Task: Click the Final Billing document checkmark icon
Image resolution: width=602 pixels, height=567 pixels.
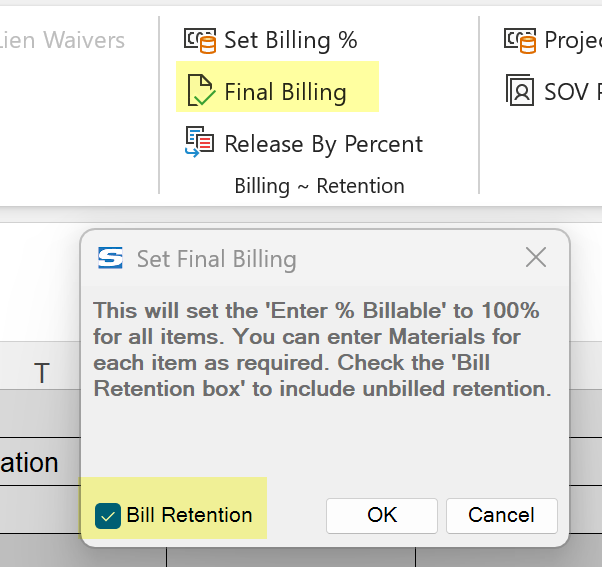Action: pos(201,91)
